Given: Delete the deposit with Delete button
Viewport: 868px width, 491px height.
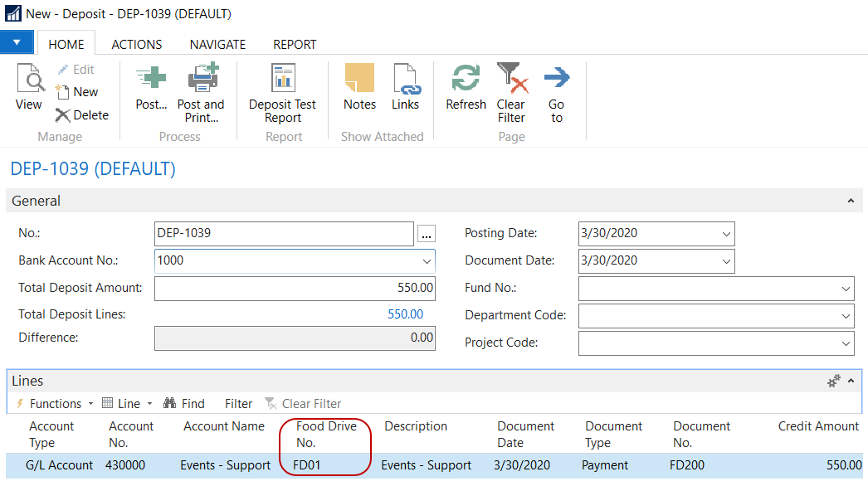Looking at the screenshot, I should click(x=82, y=115).
